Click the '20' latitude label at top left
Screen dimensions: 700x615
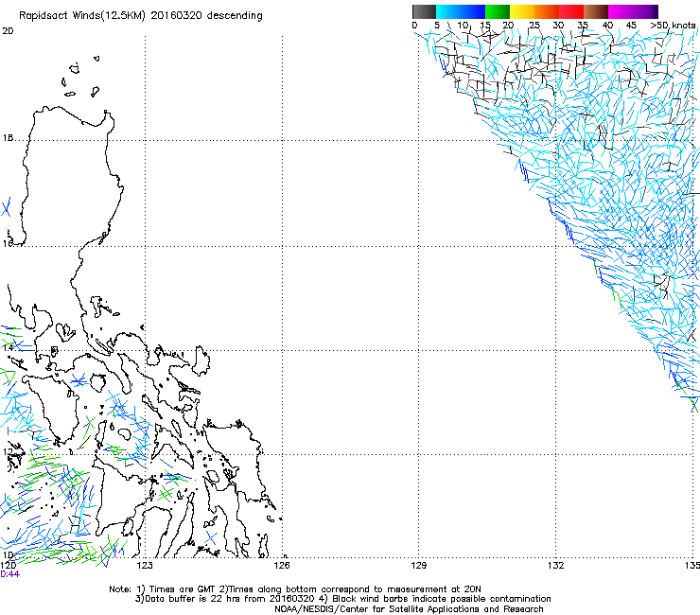pos(8,31)
